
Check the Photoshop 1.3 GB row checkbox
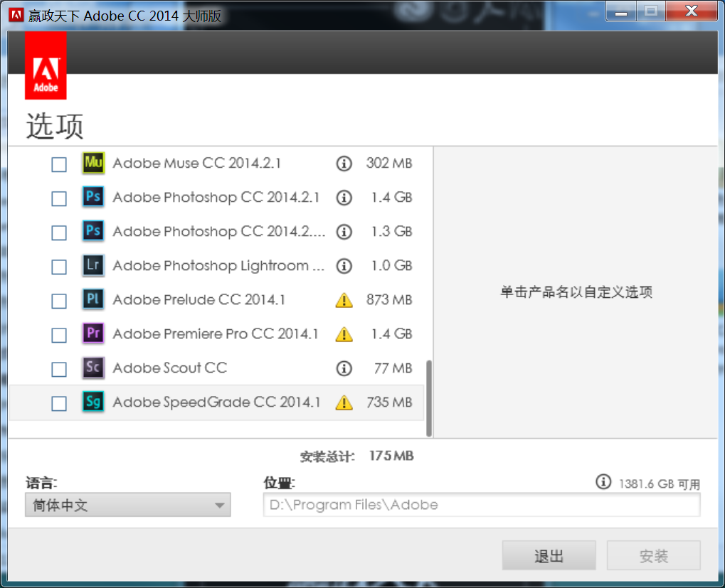click(59, 232)
